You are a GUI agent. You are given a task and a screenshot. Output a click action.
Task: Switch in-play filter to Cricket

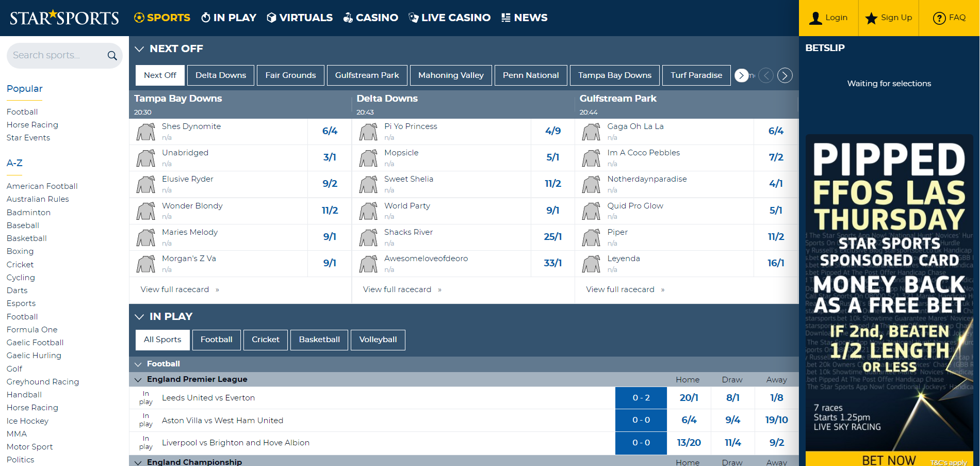[266, 340]
